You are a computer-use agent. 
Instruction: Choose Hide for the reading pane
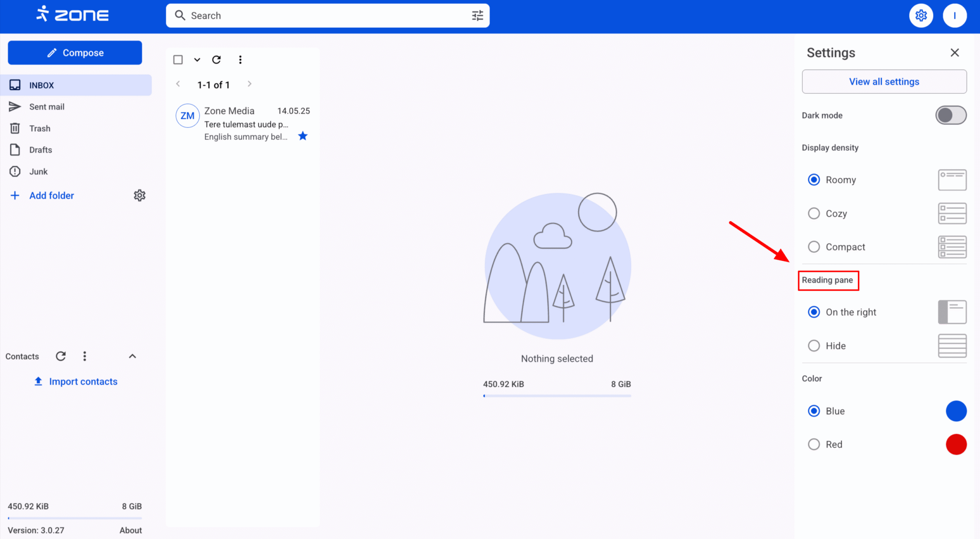click(x=813, y=346)
